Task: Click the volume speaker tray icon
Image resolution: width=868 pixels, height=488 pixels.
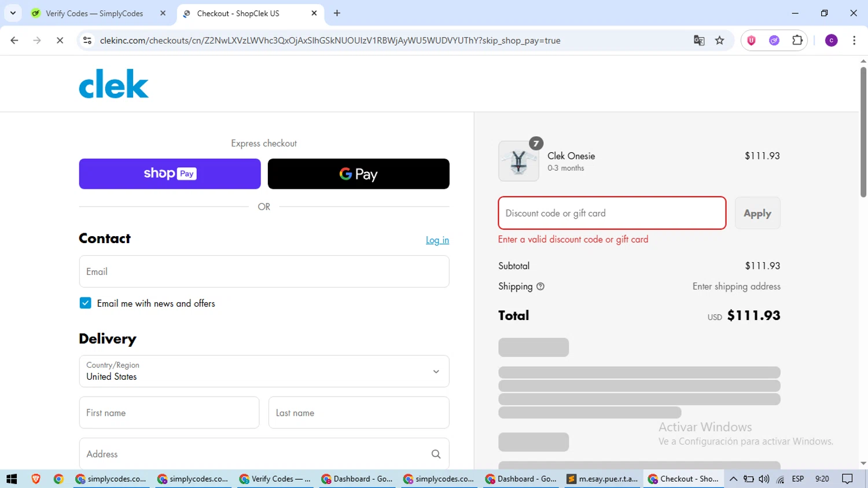Action: (x=764, y=479)
